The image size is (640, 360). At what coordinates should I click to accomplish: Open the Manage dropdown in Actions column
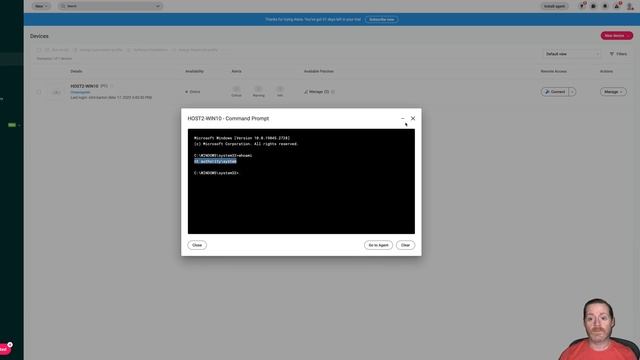(x=613, y=92)
